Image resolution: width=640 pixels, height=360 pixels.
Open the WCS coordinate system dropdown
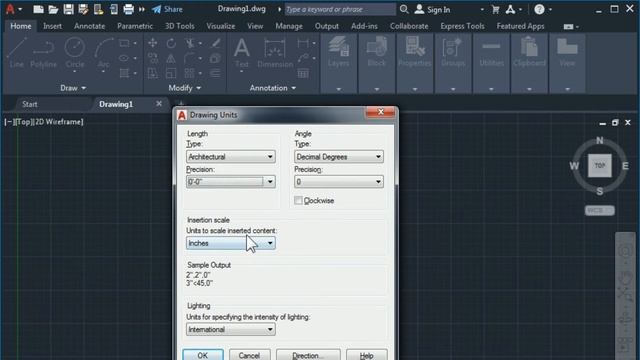(x=599, y=210)
